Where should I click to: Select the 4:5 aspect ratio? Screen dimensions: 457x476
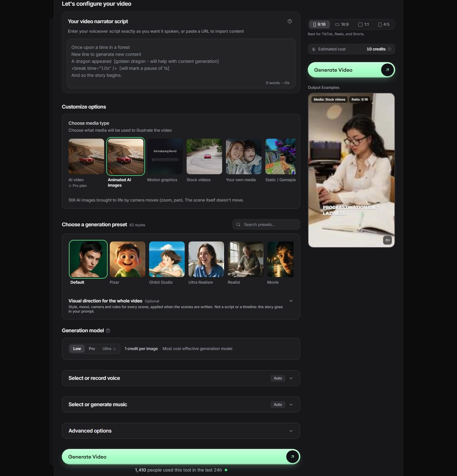[384, 24]
